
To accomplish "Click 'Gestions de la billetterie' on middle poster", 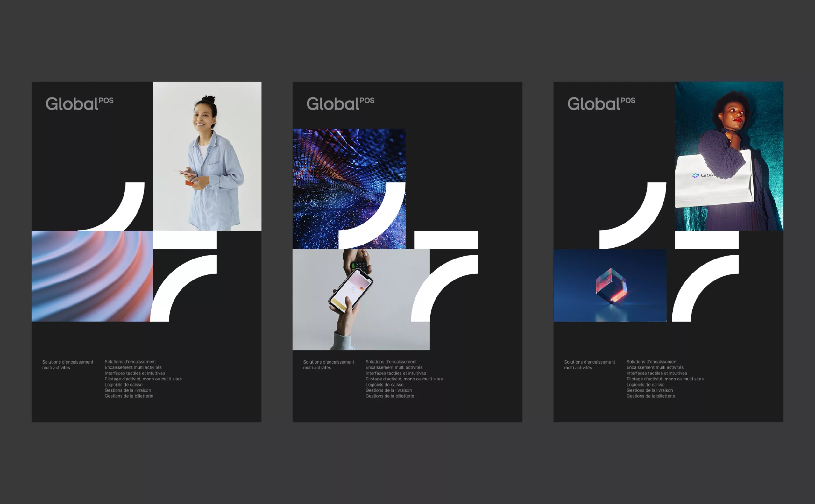I will [390, 396].
